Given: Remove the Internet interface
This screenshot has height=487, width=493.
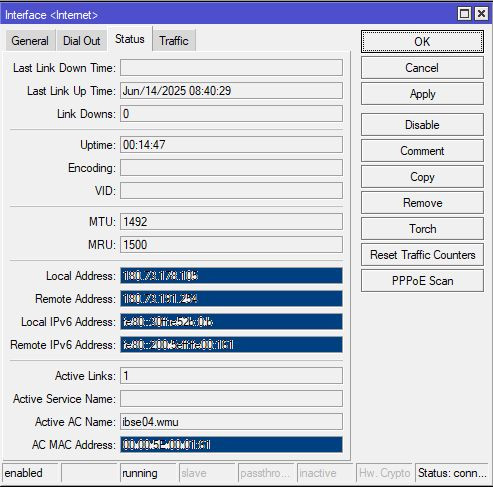Looking at the screenshot, I should (422, 203).
